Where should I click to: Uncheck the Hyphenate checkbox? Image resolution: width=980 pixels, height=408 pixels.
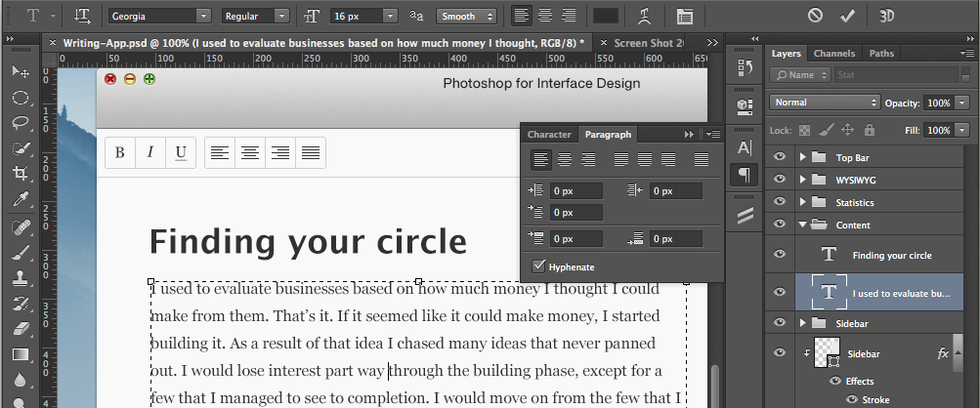pos(538,266)
